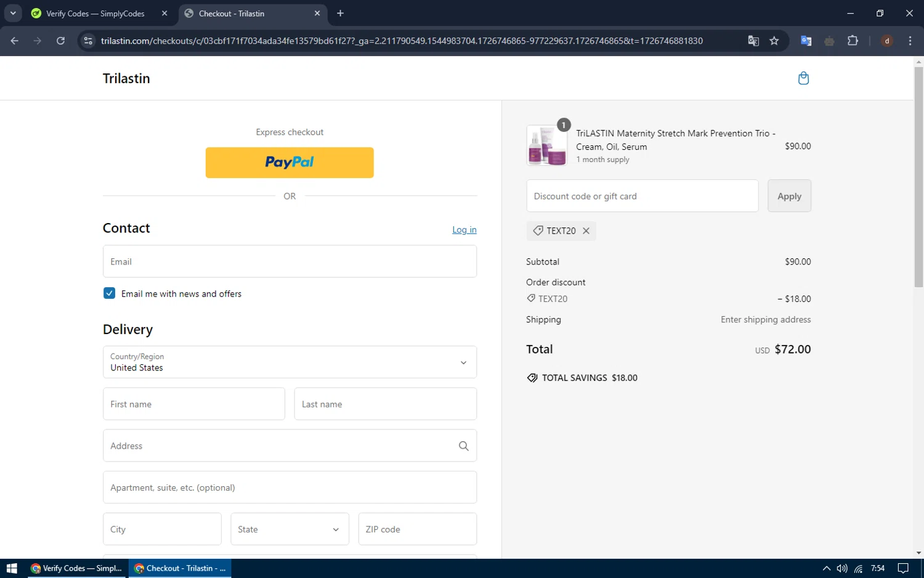Image resolution: width=924 pixels, height=578 pixels.
Task: Open the Chrome three-dot menu
Action: pyautogui.click(x=910, y=41)
